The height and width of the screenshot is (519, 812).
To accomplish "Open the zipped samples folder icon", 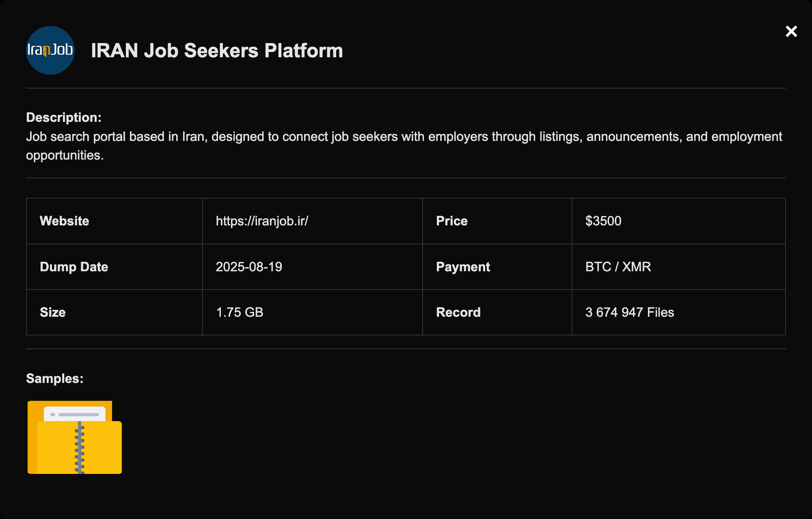I will [75, 437].
